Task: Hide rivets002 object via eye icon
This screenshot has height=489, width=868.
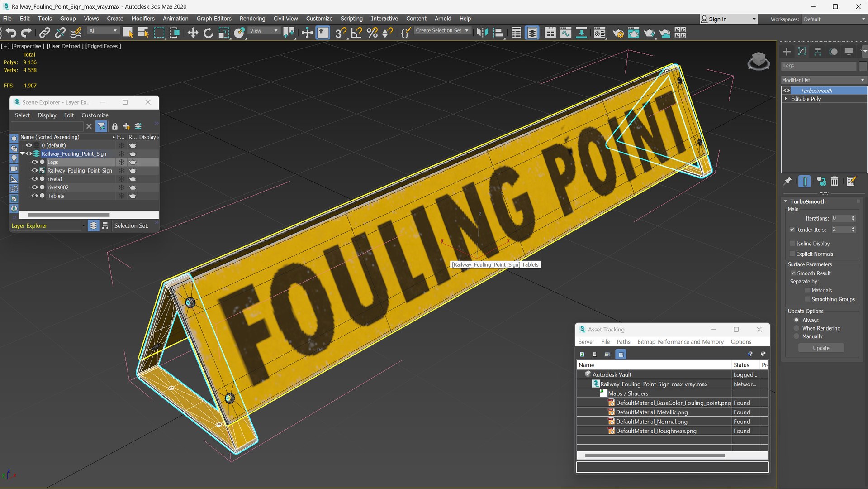Action: point(34,187)
